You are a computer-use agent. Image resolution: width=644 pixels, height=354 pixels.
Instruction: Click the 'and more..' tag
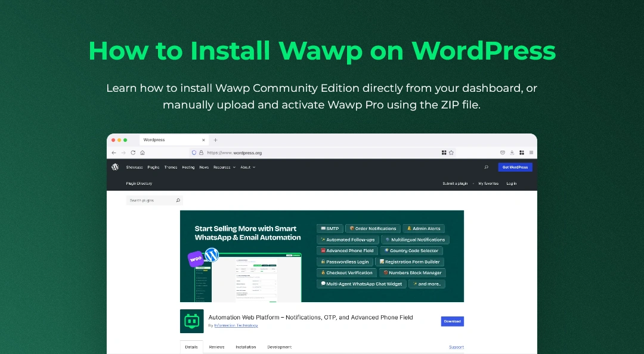coord(427,284)
